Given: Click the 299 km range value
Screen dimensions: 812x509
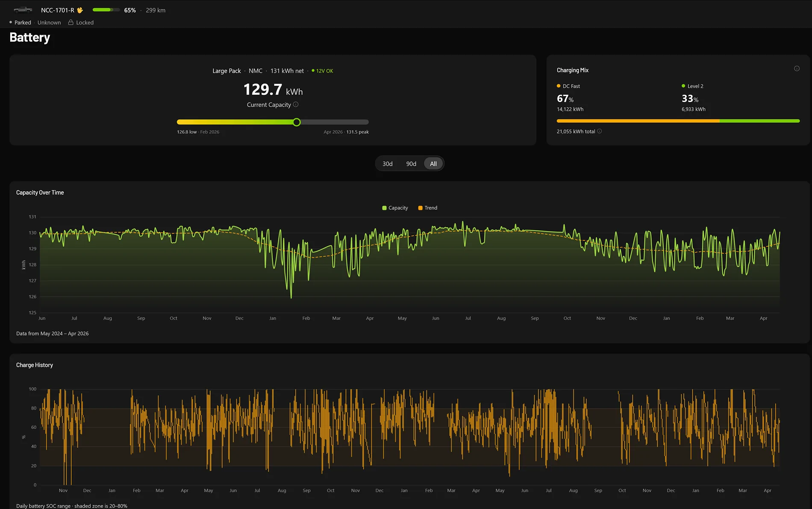Looking at the screenshot, I should [x=156, y=10].
